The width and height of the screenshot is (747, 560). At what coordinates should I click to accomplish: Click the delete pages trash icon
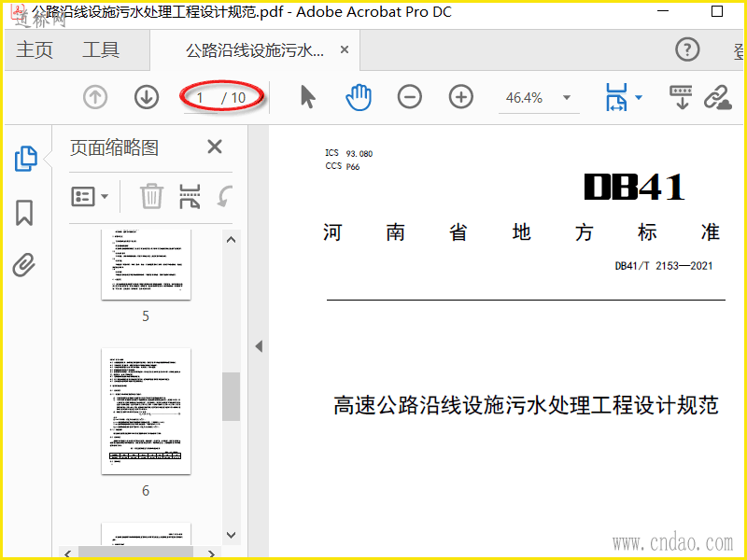[151, 196]
